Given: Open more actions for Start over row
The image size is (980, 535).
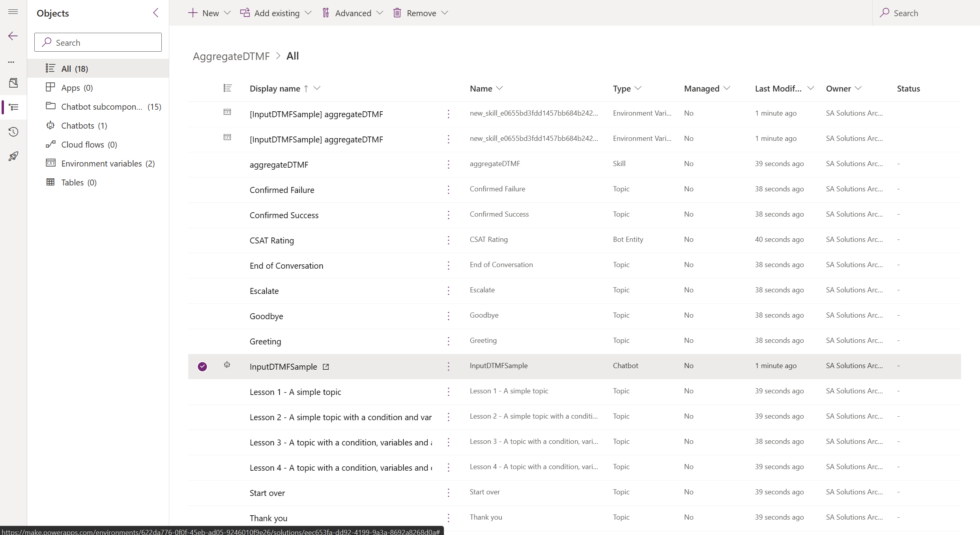Looking at the screenshot, I should [449, 493].
